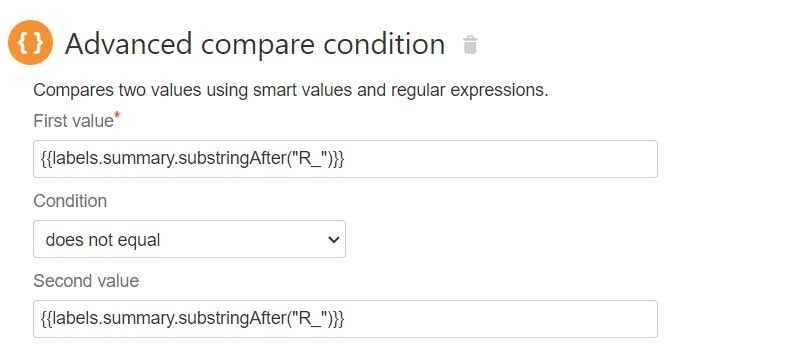Image resolution: width=791 pixels, height=362 pixels.
Task: Focus the First value input field
Action: [345, 159]
